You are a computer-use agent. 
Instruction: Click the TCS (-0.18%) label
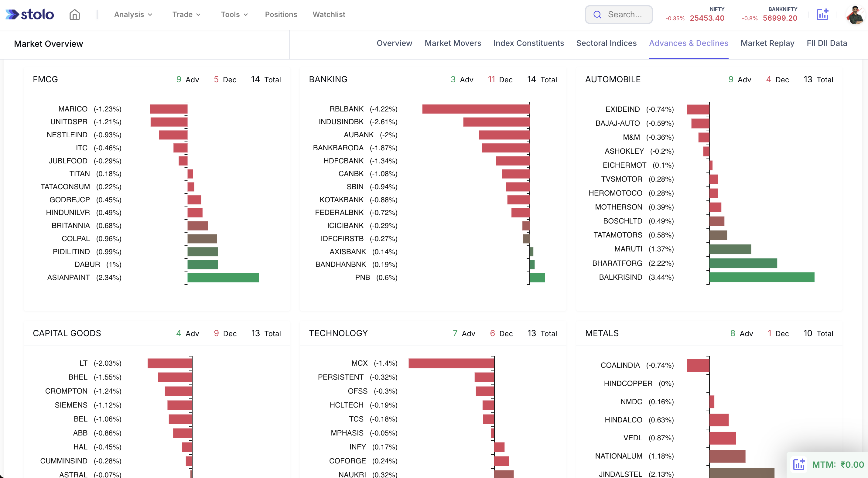pos(373,419)
